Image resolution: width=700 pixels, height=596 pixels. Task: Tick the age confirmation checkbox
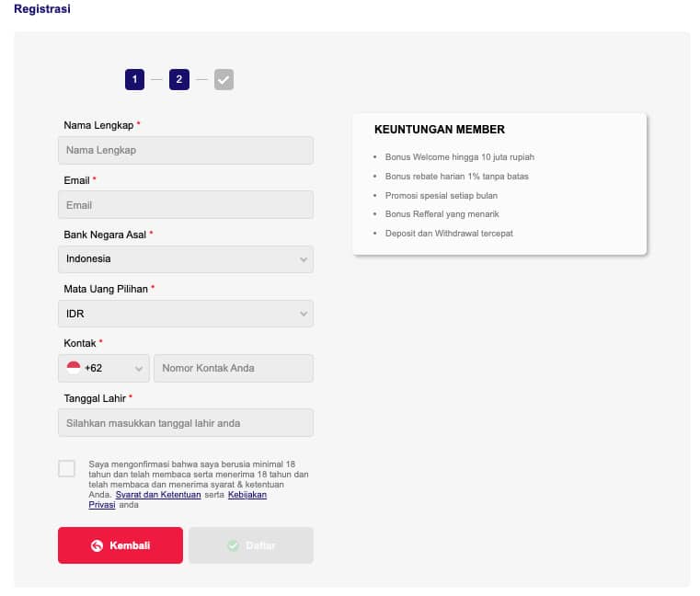click(67, 468)
